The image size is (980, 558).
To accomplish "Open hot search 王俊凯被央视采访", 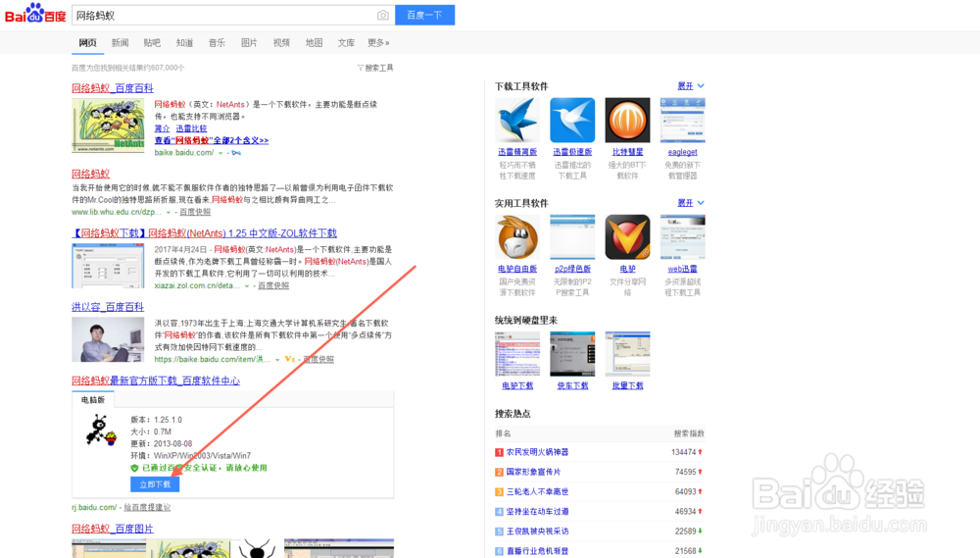I will (x=537, y=532).
